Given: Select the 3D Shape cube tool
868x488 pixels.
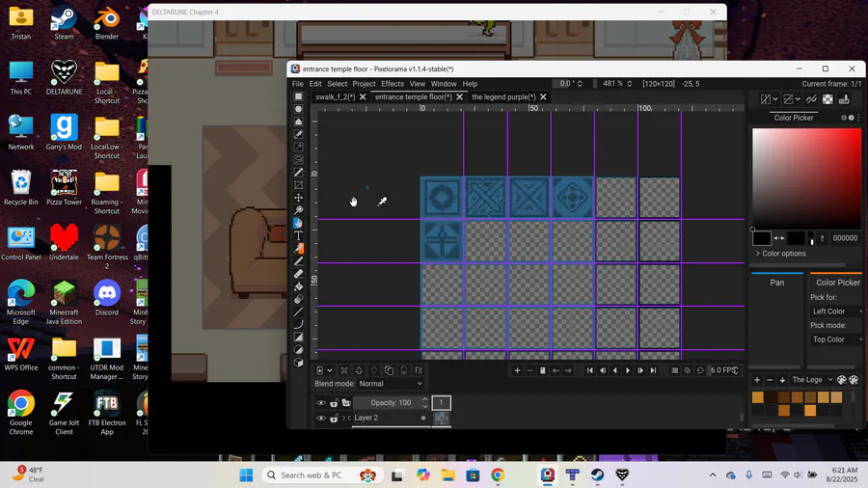Looking at the screenshot, I should pyautogui.click(x=298, y=363).
